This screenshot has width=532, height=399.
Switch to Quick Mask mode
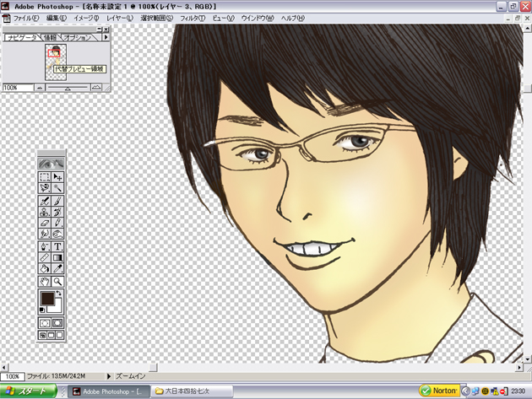tap(57, 323)
